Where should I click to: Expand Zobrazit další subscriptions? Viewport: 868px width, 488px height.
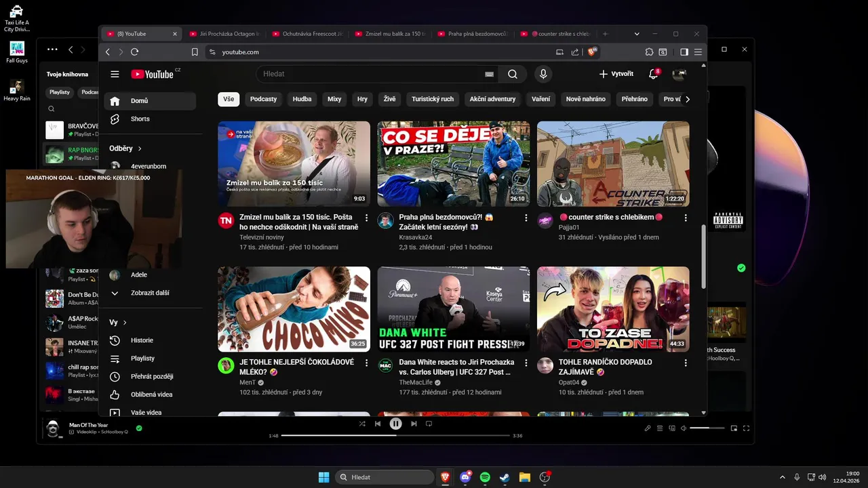150,293
